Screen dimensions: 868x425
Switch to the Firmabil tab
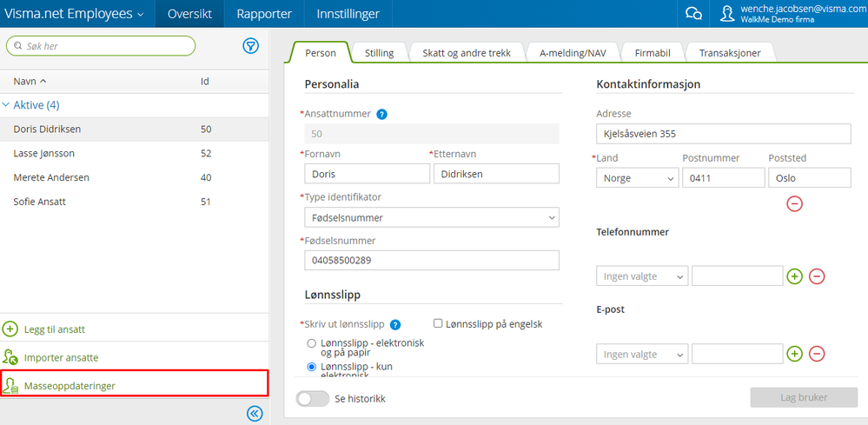point(653,53)
